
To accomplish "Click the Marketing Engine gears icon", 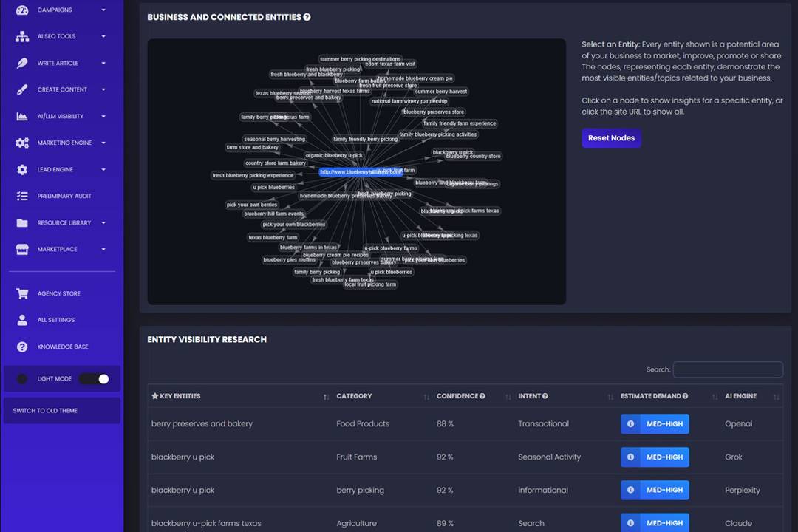I will (x=22, y=143).
